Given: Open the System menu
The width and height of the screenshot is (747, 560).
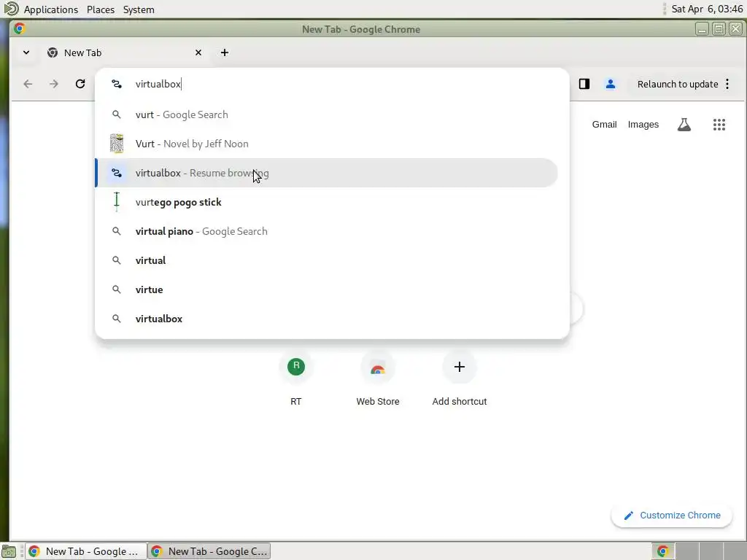Looking at the screenshot, I should tap(139, 9).
